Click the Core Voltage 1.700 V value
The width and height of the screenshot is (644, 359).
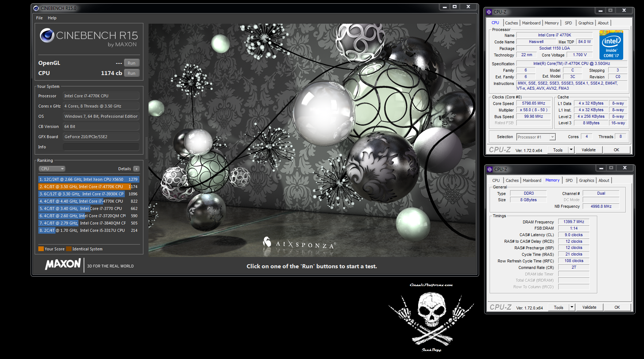tap(580, 55)
